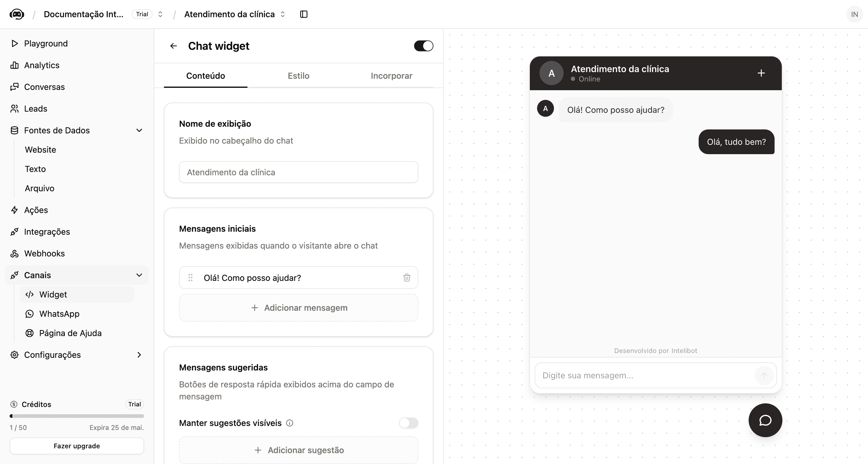Click the Playground play icon

pyautogui.click(x=14, y=43)
